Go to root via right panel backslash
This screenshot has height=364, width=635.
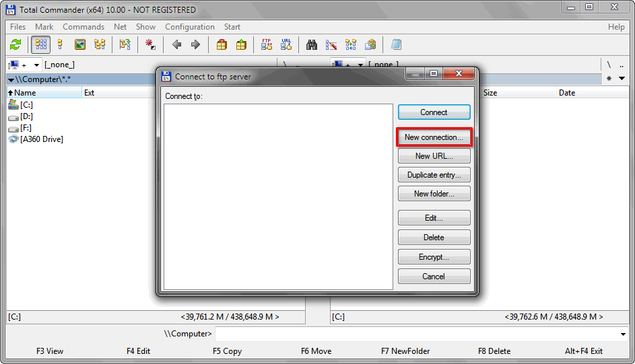[x=609, y=65]
